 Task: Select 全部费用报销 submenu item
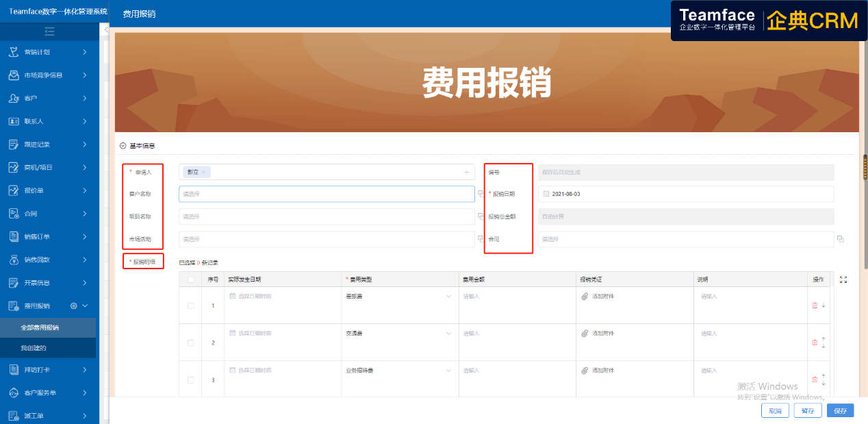pos(40,327)
